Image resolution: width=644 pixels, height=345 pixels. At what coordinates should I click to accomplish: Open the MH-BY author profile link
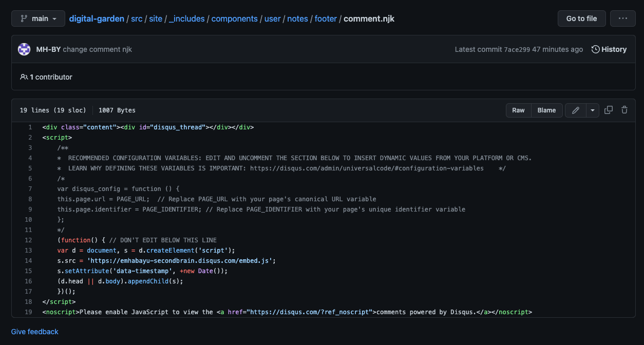[48, 49]
